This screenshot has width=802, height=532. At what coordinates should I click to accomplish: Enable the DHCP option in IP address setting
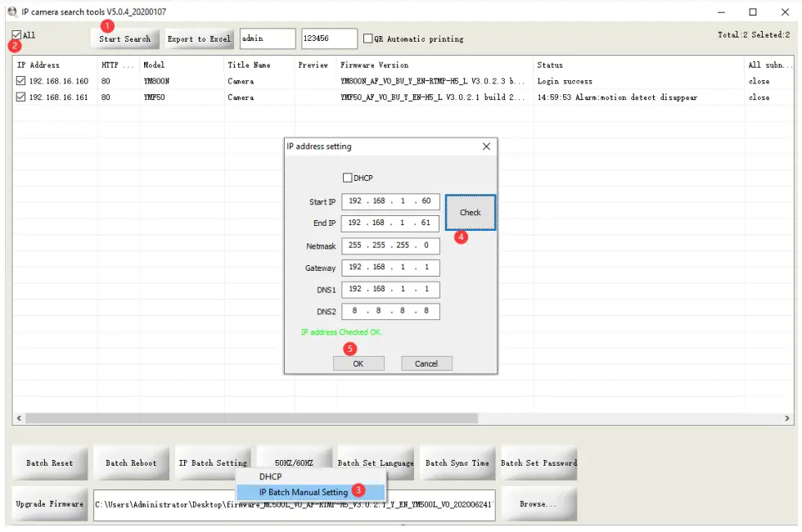pyautogui.click(x=347, y=178)
